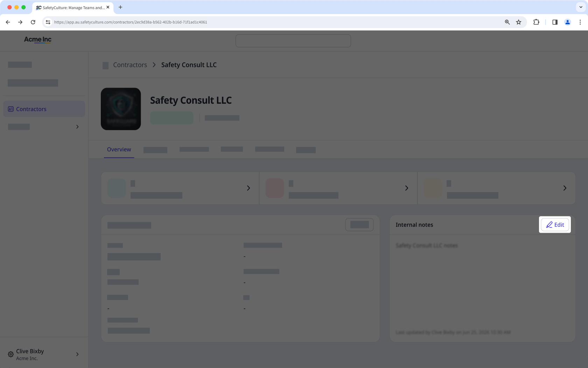Click the zoom magnifier icon in address bar

coord(507,22)
